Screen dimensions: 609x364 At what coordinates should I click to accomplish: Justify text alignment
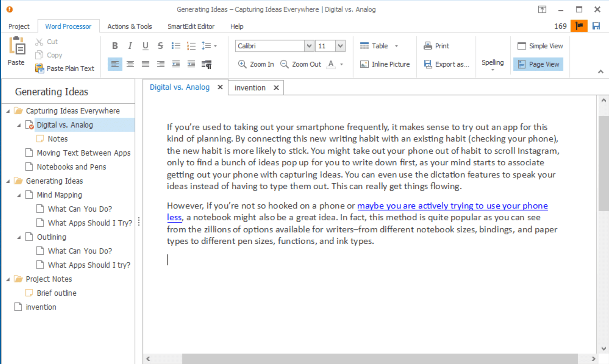click(x=146, y=64)
